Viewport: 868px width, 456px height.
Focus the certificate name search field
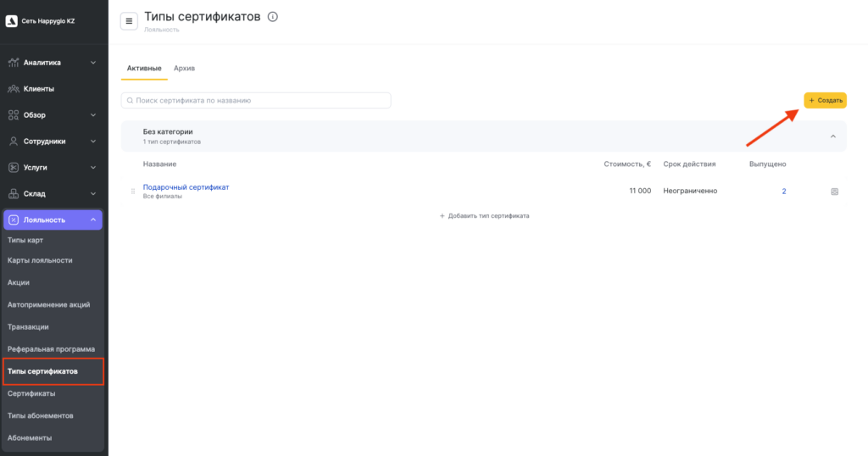tap(256, 100)
